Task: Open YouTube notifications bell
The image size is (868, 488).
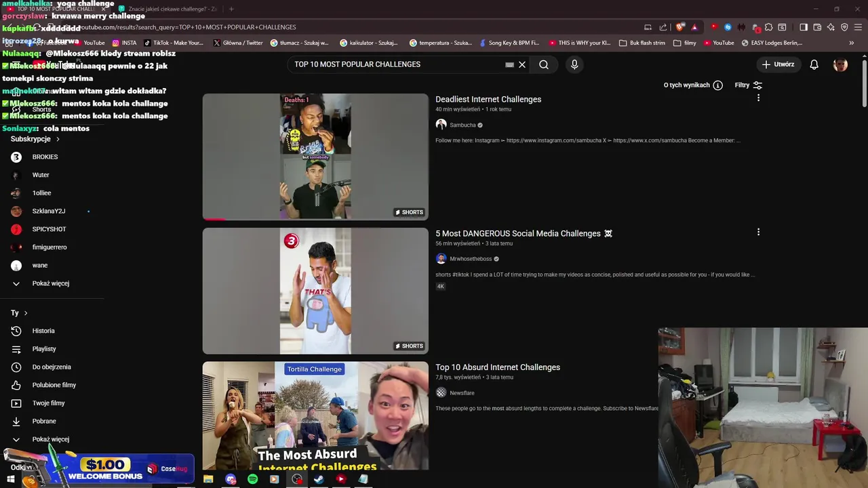Action: click(814, 64)
